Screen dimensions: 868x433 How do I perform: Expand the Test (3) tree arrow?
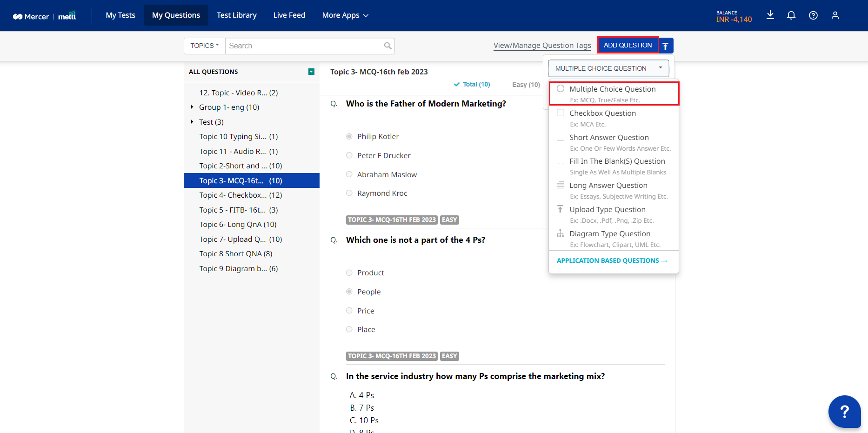click(x=192, y=122)
